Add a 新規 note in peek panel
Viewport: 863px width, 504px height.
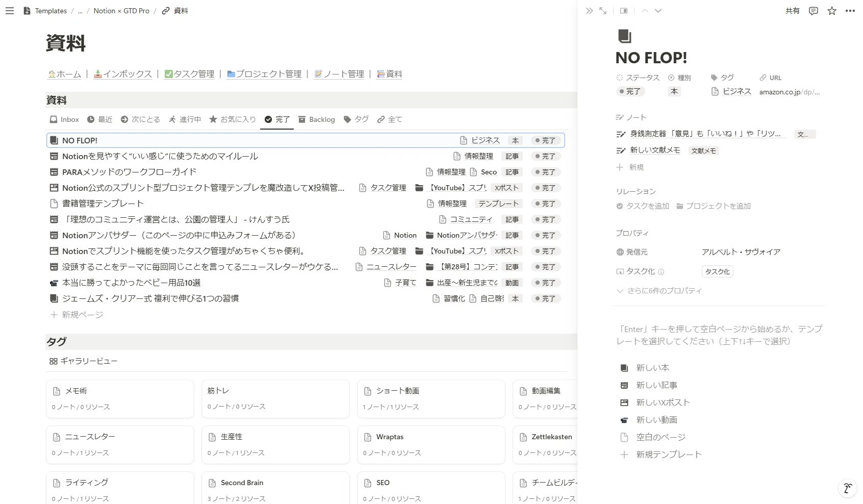pyautogui.click(x=630, y=167)
